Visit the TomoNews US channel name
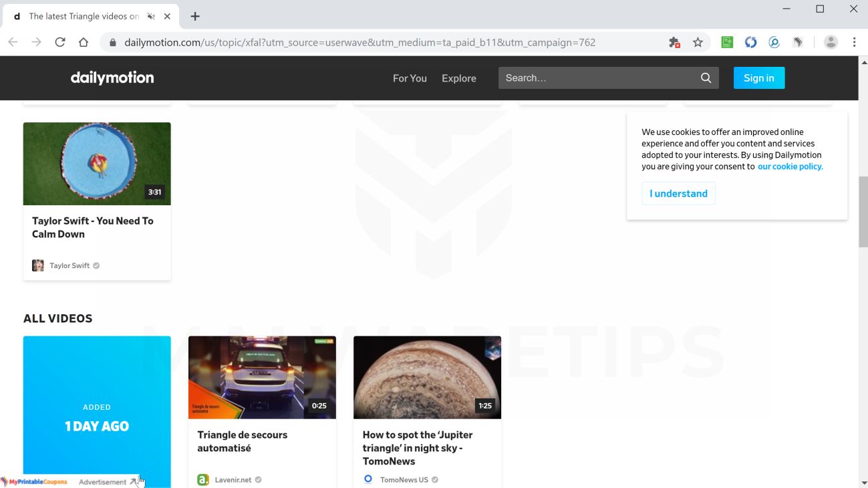This screenshot has height=488, width=868. pyautogui.click(x=404, y=479)
